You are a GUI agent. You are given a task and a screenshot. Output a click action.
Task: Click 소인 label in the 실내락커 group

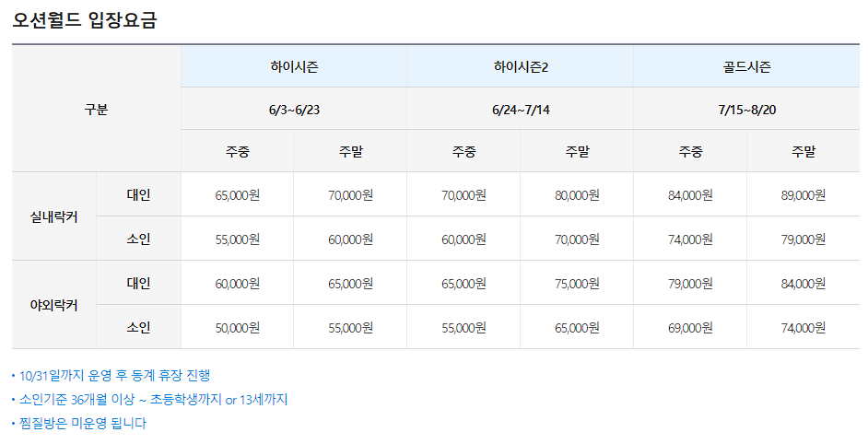(138, 239)
